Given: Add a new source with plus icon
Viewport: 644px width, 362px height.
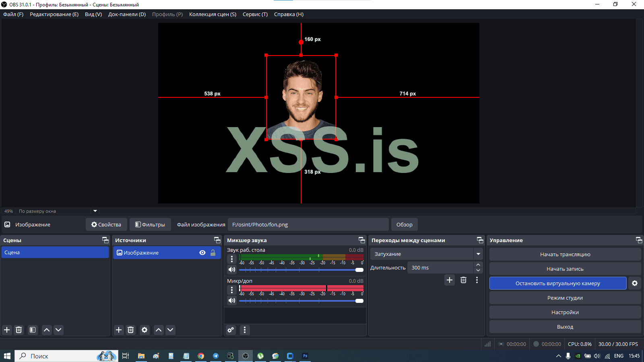Looking at the screenshot, I should click(x=119, y=330).
